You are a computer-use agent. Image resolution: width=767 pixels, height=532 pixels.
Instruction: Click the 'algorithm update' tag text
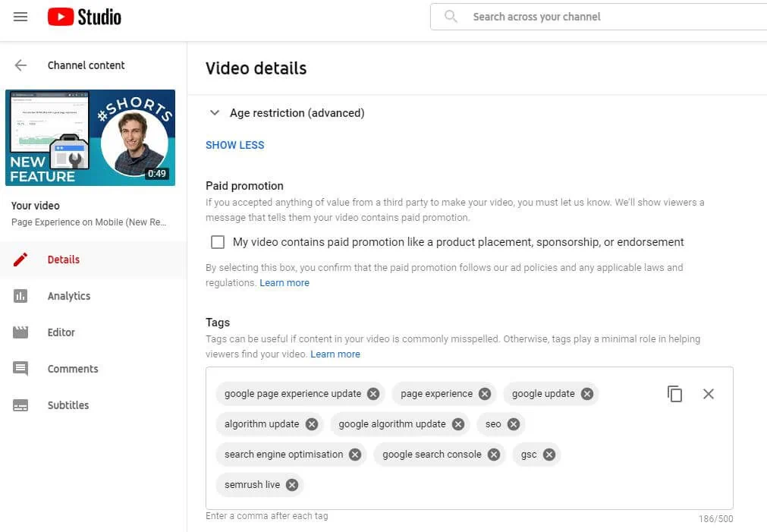click(x=262, y=424)
